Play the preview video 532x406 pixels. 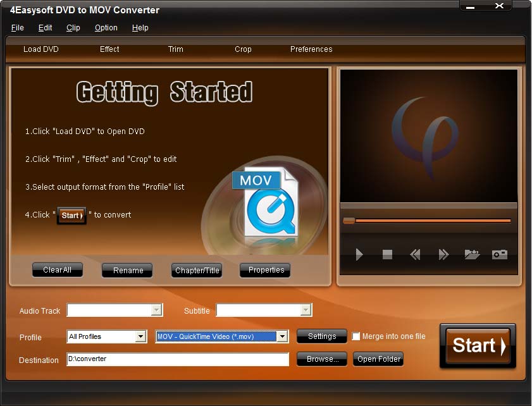(359, 254)
